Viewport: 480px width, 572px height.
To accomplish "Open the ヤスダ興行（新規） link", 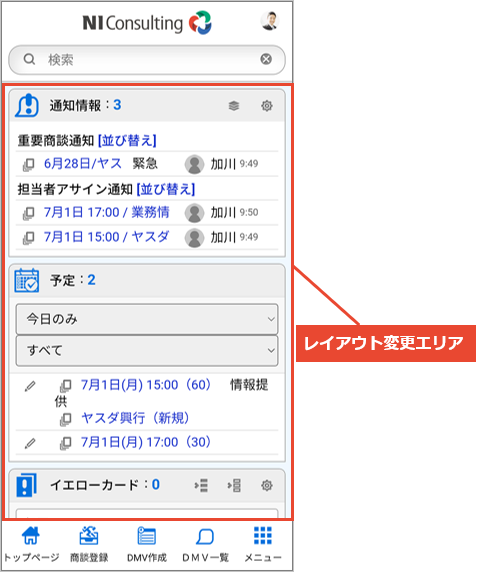I will (135, 418).
